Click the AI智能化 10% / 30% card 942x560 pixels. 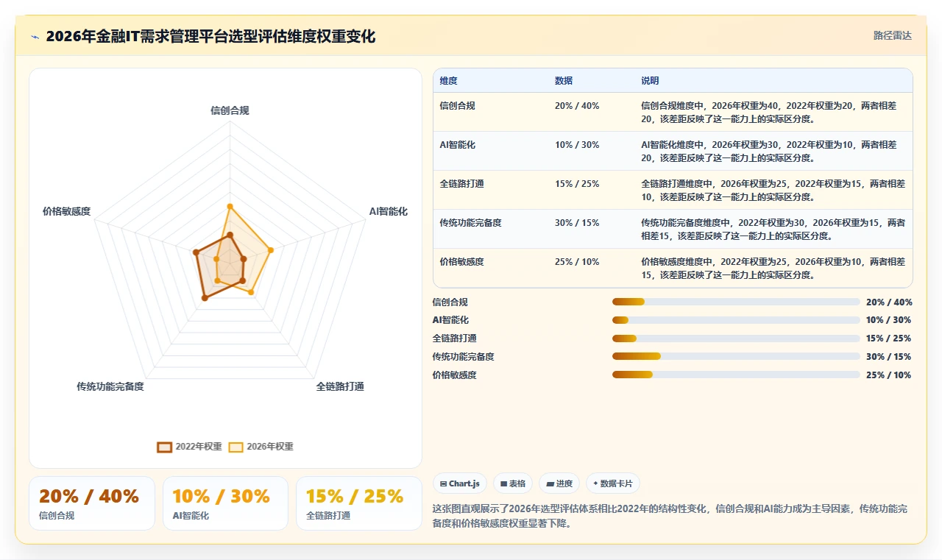pos(225,503)
